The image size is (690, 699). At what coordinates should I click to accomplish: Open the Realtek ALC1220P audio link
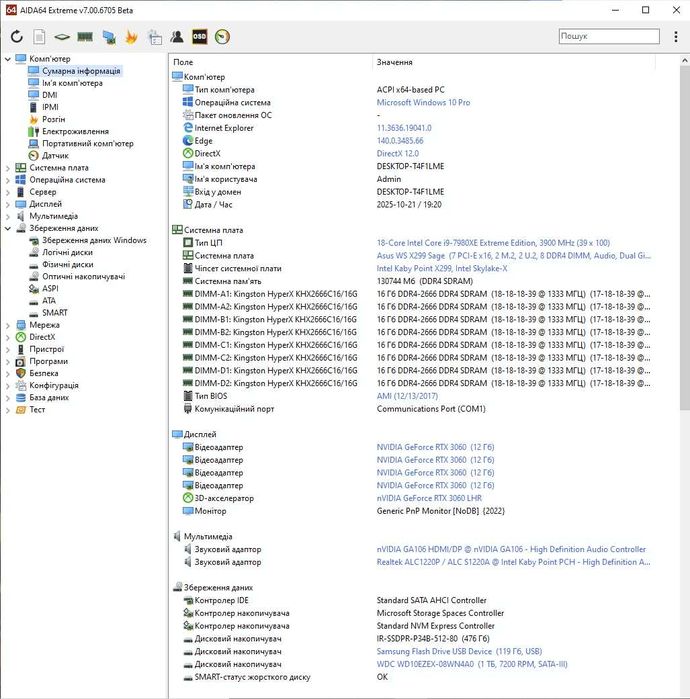click(513, 562)
